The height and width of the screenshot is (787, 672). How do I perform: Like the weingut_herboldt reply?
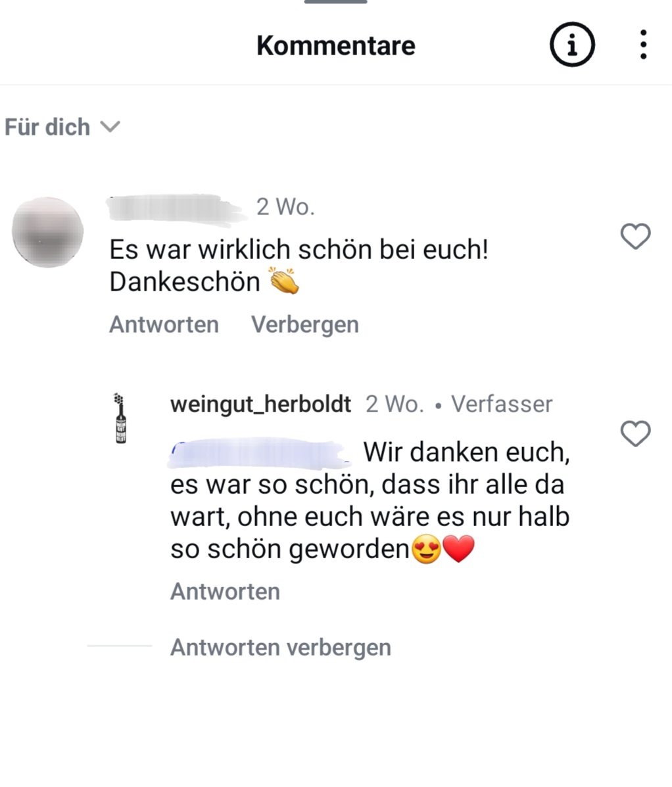[x=635, y=433]
